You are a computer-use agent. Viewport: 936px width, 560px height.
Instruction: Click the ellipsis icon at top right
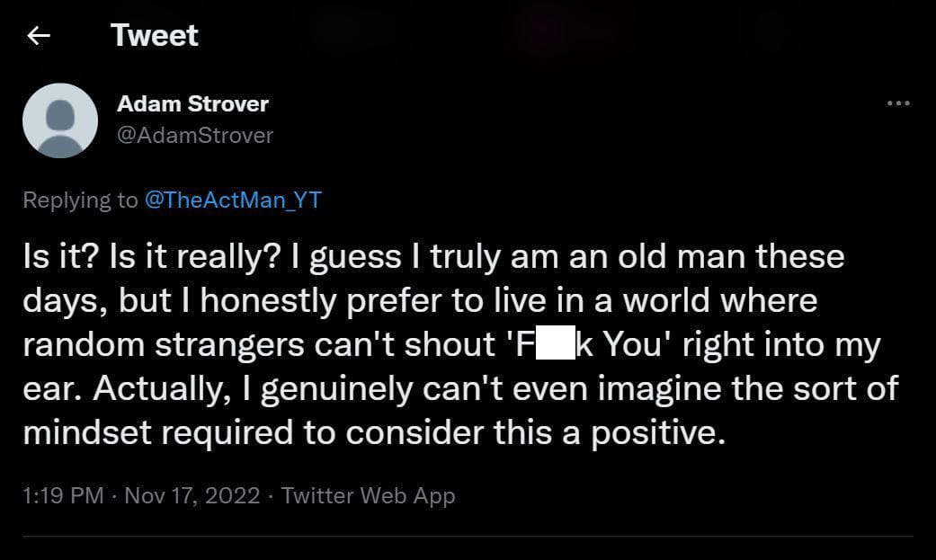coord(898,102)
